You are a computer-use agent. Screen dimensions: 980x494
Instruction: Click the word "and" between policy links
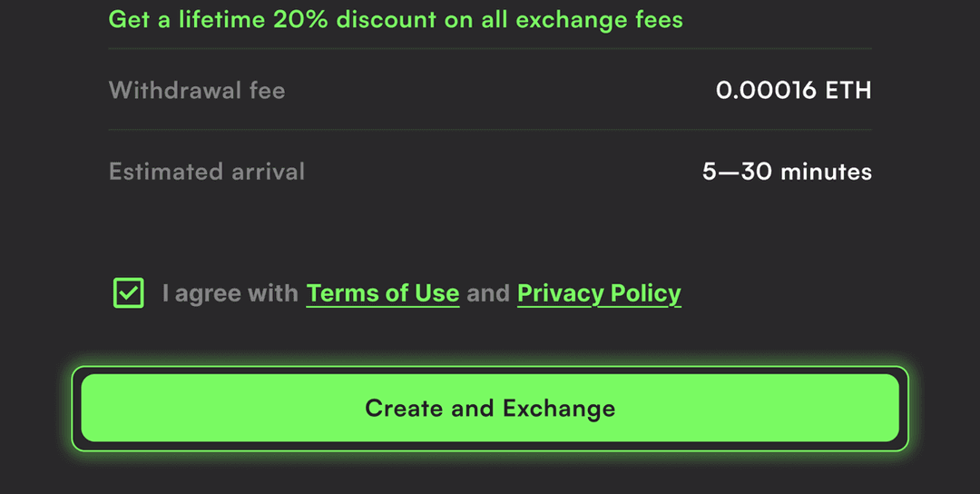pos(488,293)
